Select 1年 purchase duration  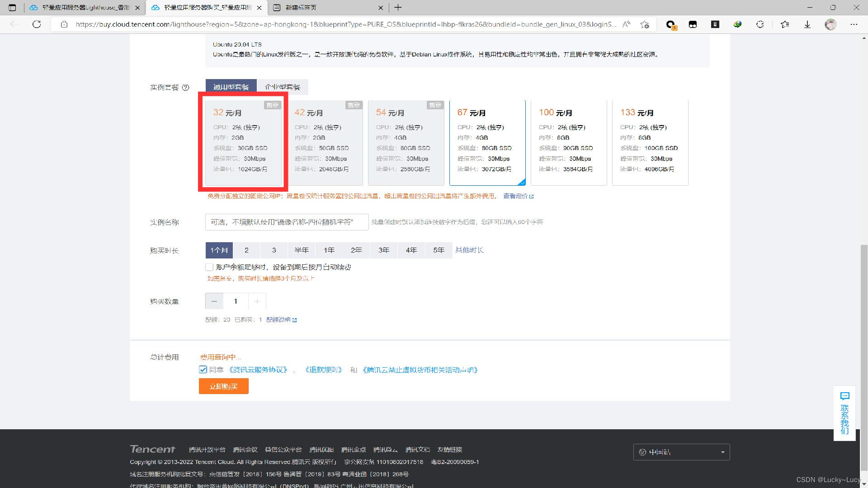(x=329, y=250)
